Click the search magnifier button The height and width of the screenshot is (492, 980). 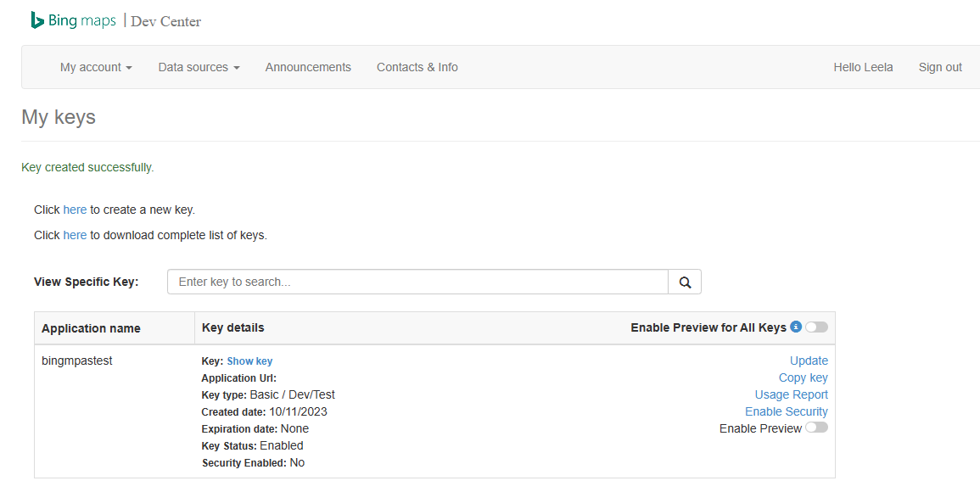685,282
